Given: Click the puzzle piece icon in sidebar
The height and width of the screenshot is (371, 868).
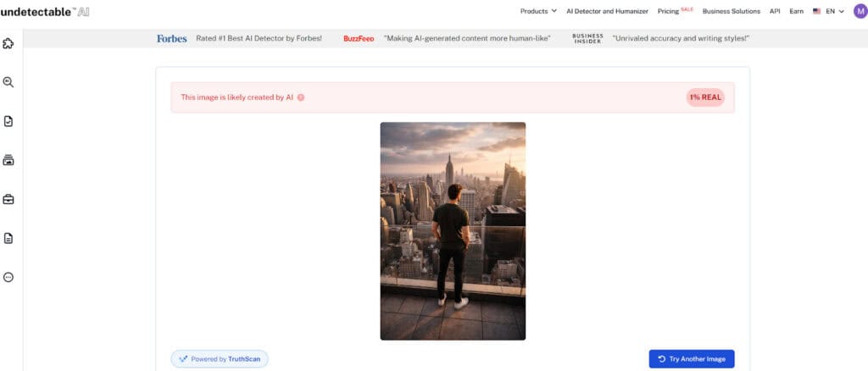Looking at the screenshot, I should pyautogui.click(x=8, y=43).
